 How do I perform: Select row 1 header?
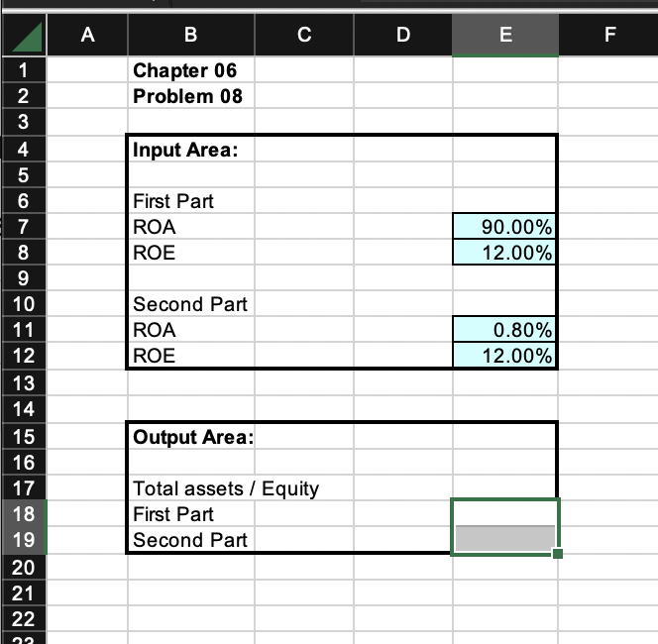(x=24, y=70)
